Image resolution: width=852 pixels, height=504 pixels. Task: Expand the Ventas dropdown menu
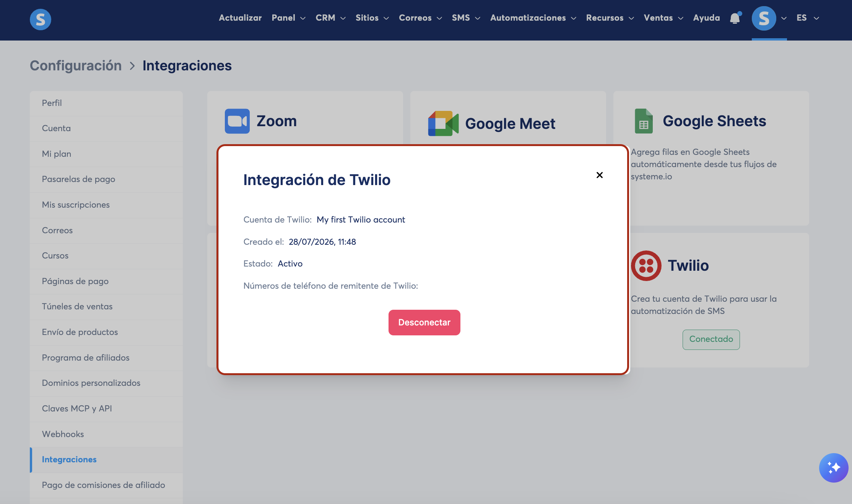tap(664, 18)
